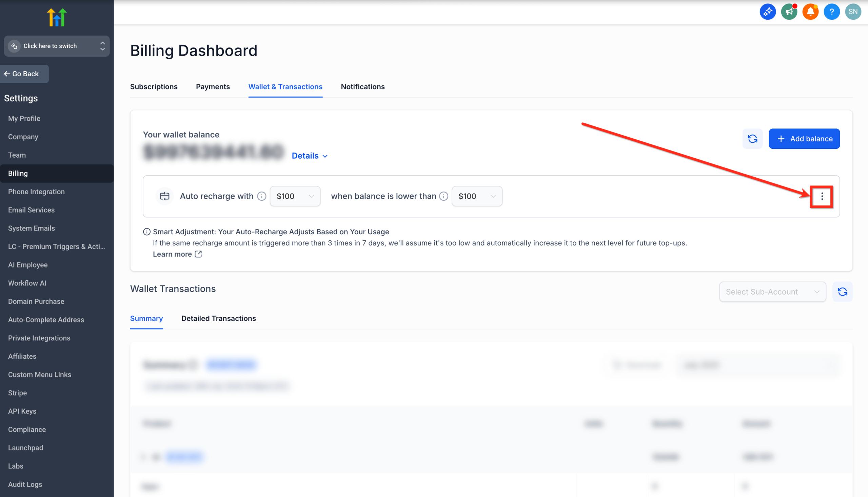Refresh the Wallet Transactions list
The width and height of the screenshot is (868, 497).
[x=842, y=292]
